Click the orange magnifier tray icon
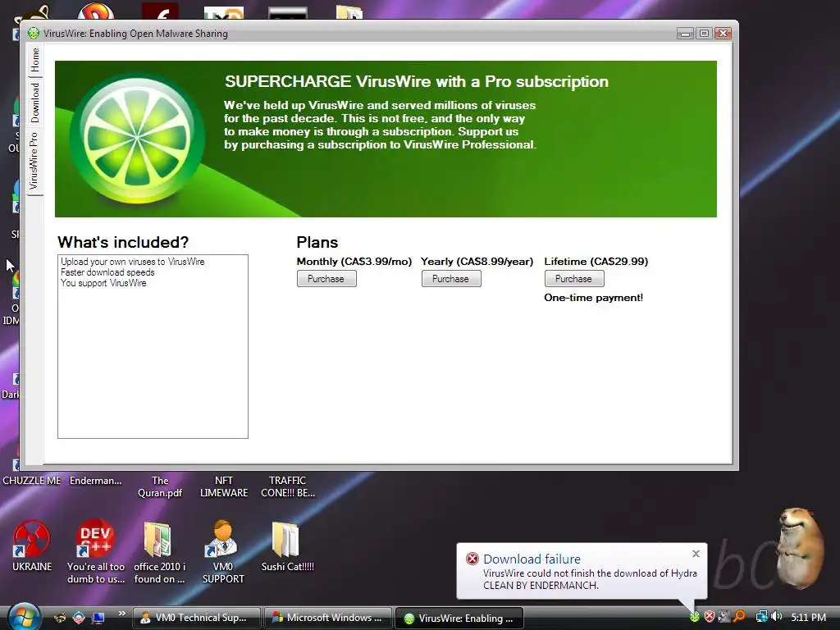The height and width of the screenshot is (630, 840). click(x=740, y=617)
